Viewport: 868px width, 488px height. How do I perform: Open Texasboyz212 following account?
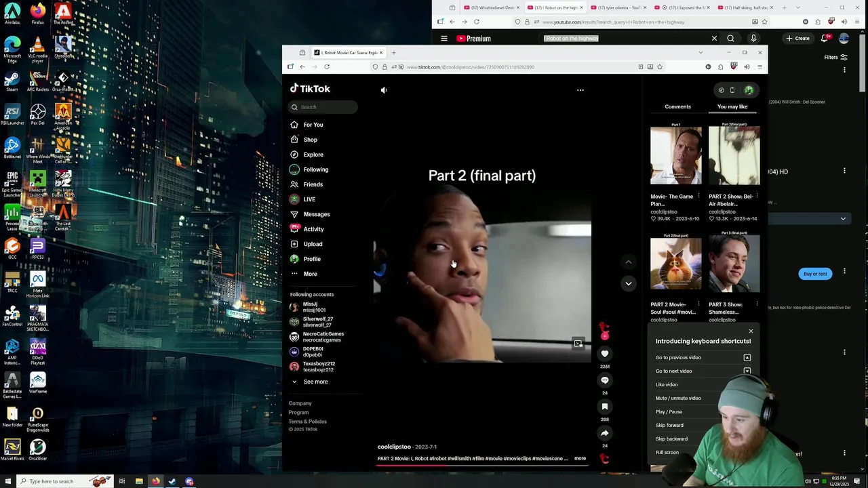318,367
